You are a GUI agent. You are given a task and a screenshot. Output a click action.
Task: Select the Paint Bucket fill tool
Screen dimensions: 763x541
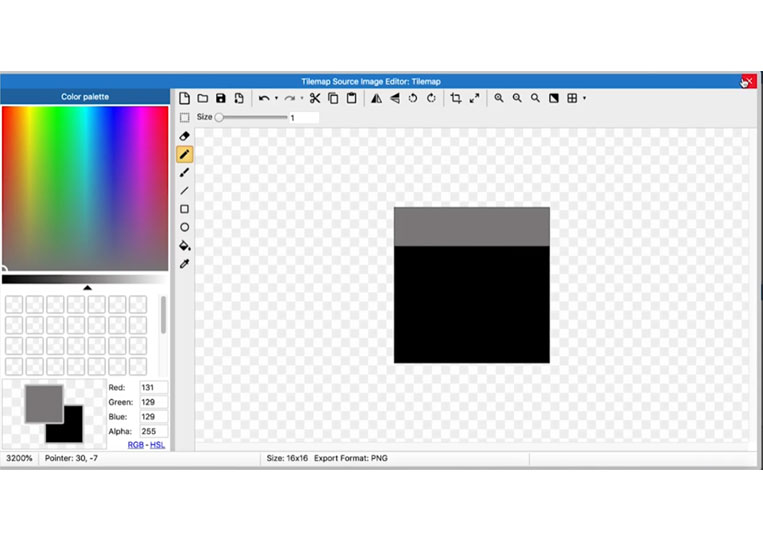(x=185, y=246)
